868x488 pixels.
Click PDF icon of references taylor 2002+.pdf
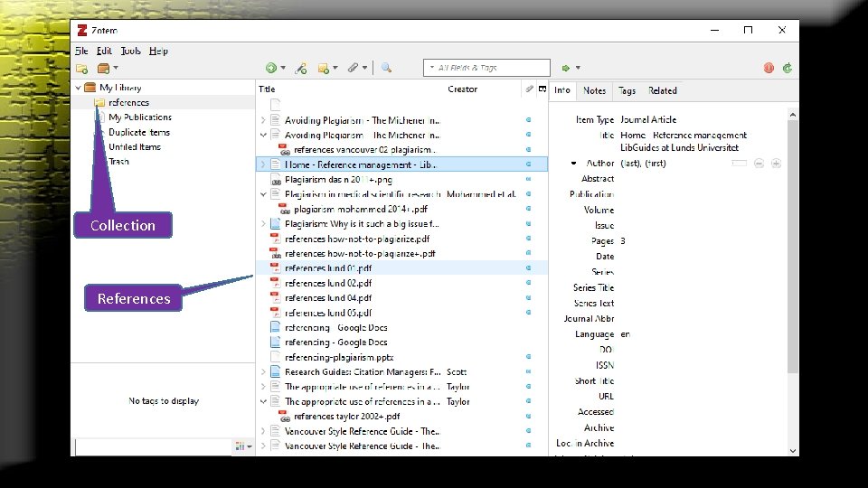284,416
